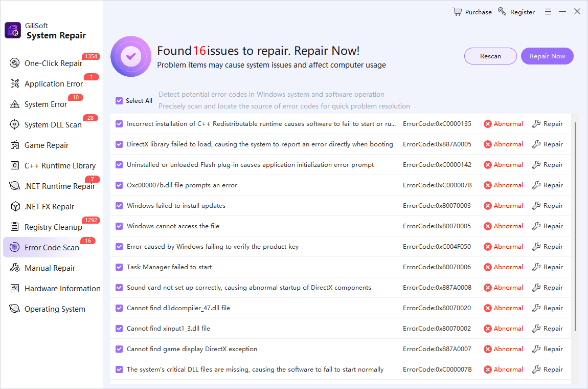Screen dimensions: 588x389
Task: Click the Purchase shopping cart icon
Action: point(457,12)
